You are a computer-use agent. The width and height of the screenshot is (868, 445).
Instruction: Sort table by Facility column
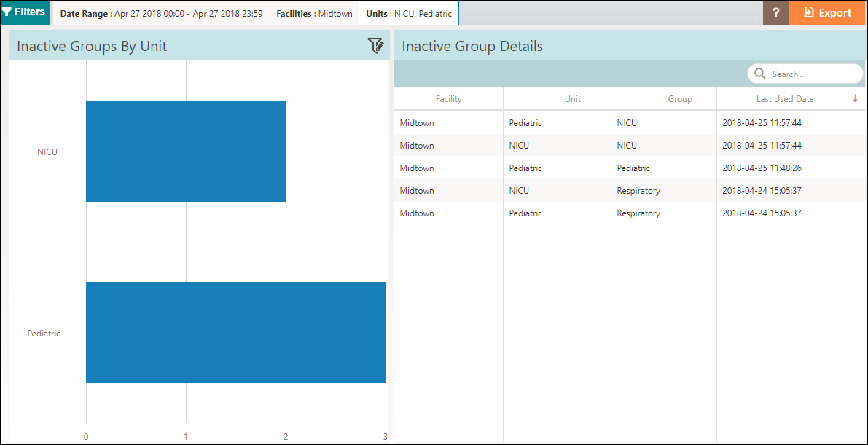448,99
